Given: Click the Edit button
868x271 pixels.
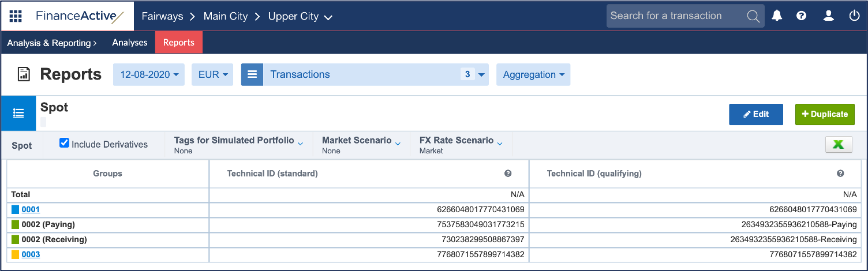Looking at the screenshot, I should pos(756,114).
